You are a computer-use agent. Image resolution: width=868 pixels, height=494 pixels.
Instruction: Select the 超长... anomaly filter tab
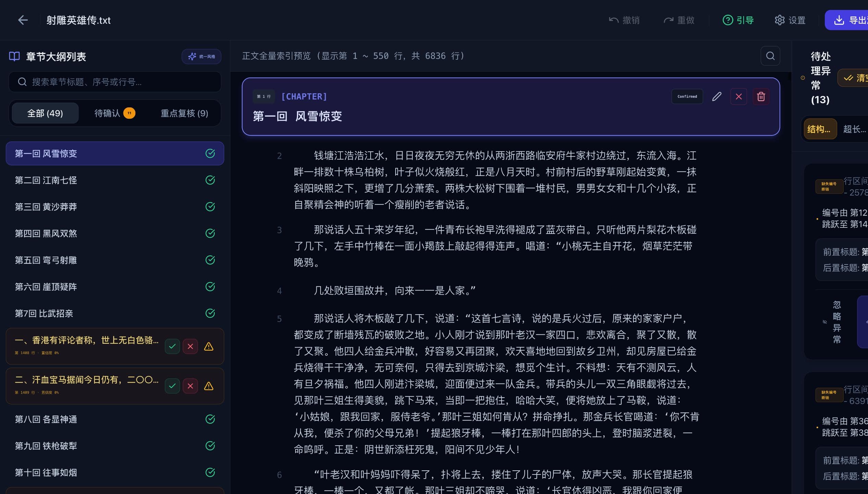(854, 129)
